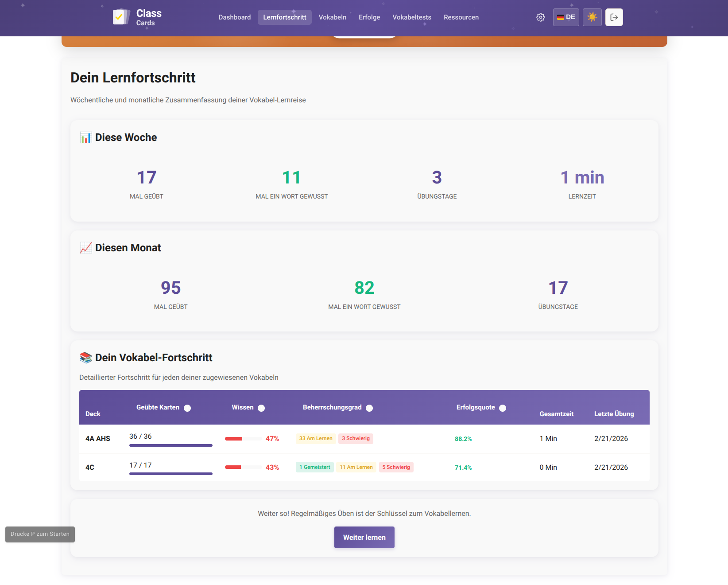728x585 pixels.
Task: Toggle dark mode with the sun icon
Action: 592,17
